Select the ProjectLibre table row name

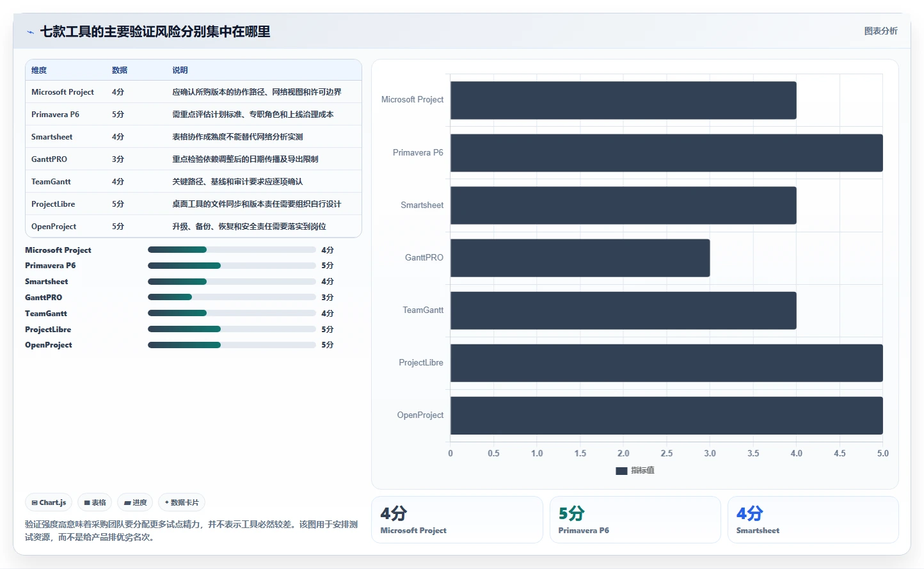(x=53, y=204)
